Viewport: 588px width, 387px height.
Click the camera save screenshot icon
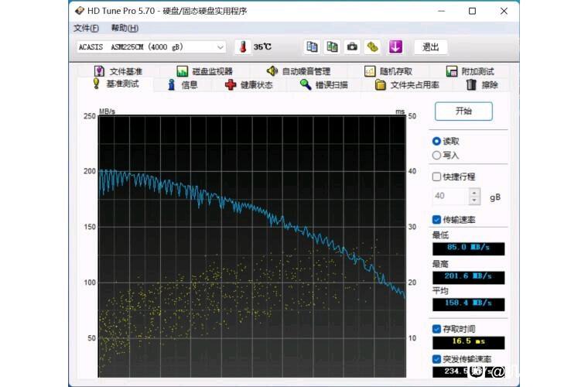(x=352, y=47)
